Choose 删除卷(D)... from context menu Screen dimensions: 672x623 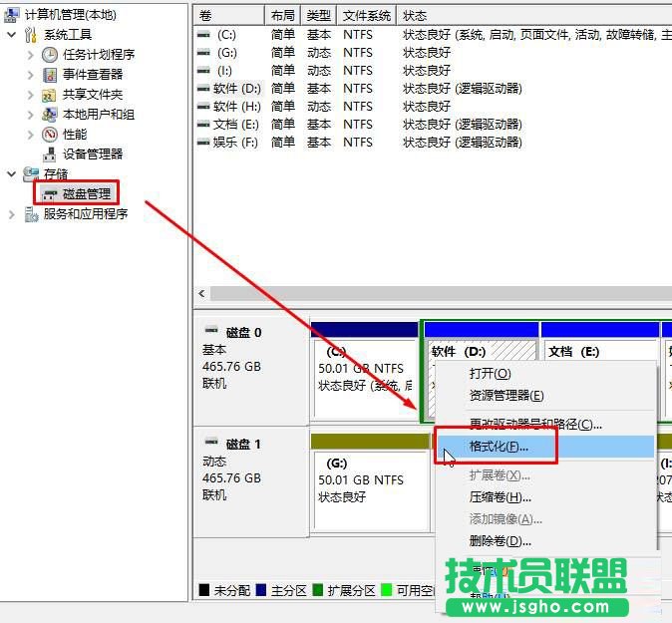pyautogui.click(x=544, y=541)
